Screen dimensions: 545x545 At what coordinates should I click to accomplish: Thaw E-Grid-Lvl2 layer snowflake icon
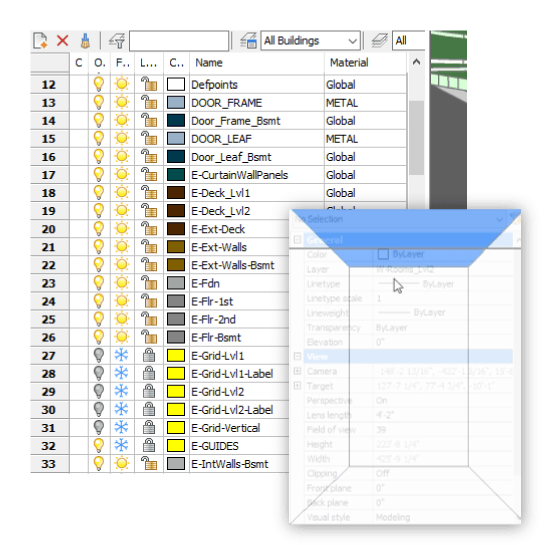coord(122,392)
